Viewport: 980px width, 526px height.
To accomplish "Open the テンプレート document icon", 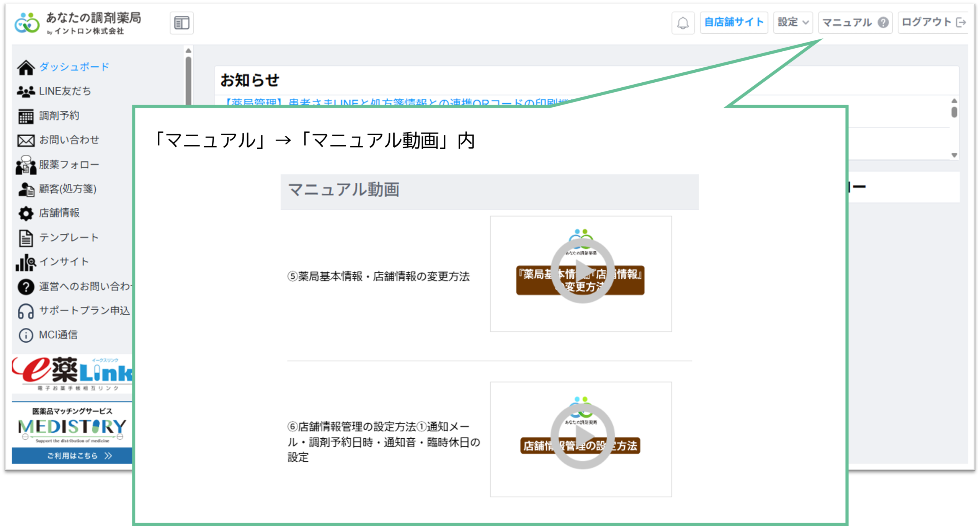I will [x=26, y=238].
